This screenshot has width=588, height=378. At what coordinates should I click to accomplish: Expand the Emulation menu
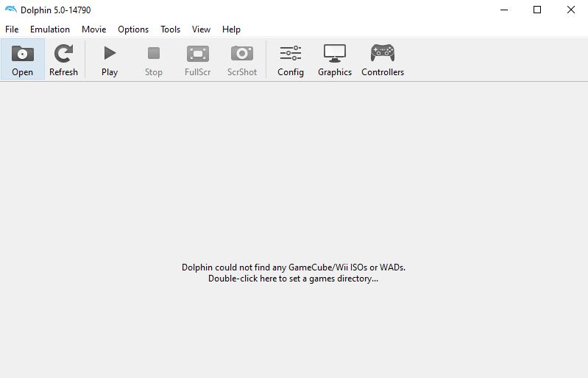click(x=50, y=29)
